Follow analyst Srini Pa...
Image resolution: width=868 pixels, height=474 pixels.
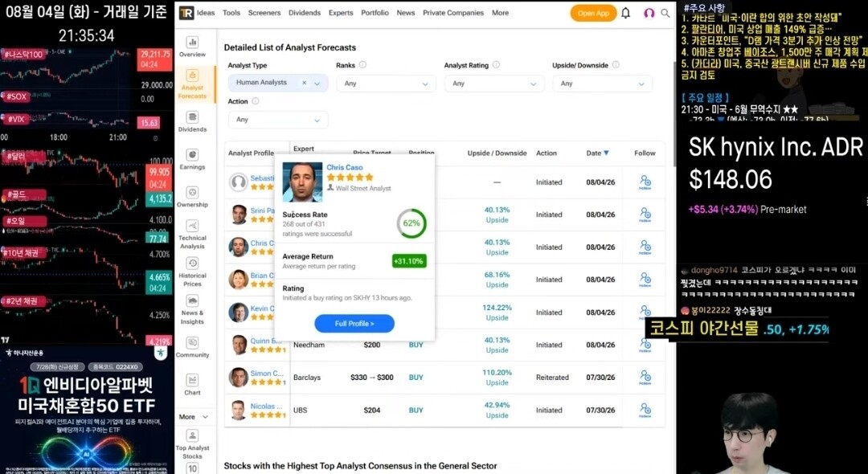(645, 215)
